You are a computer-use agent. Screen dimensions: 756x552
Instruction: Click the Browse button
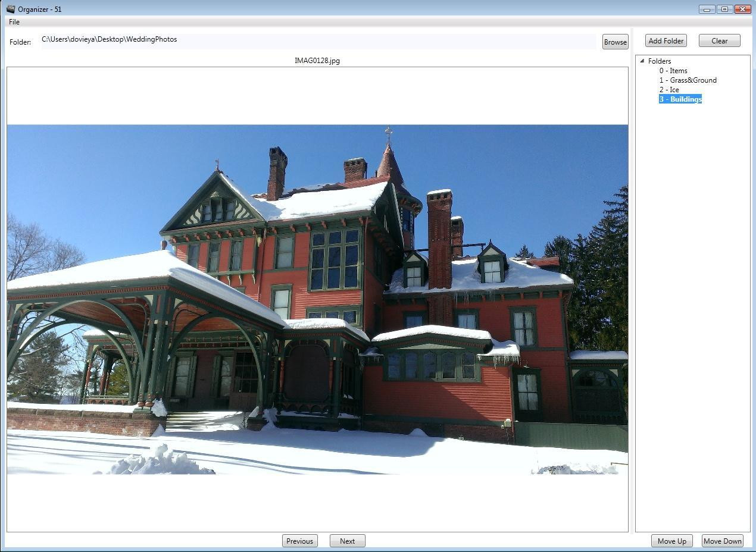[x=615, y=42]
